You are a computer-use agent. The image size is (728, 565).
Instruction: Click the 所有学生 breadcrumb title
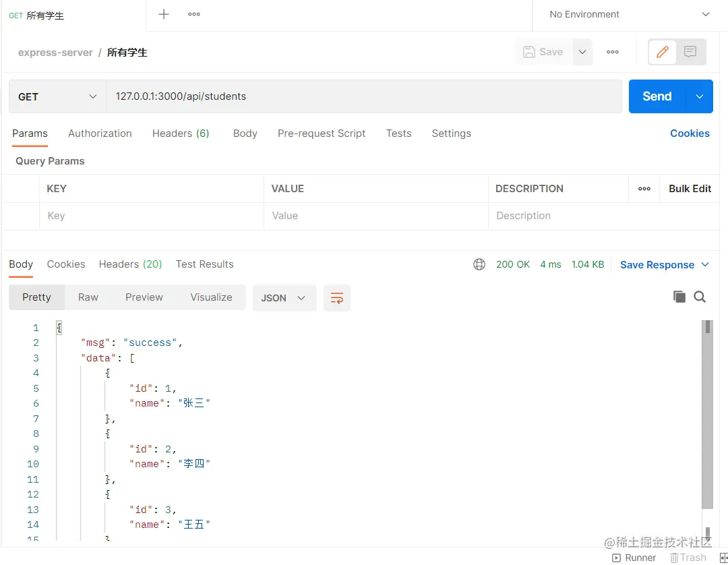pos(127,53)
